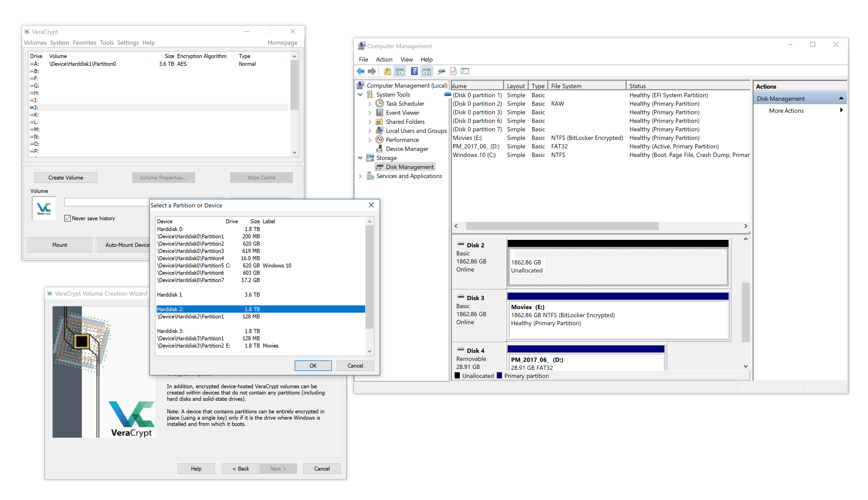The width and height of the screenshot is (868, 500).
Task: Click the Disk Management settings checklist icon
Action: pyautogui.click(x=465, y=71)
